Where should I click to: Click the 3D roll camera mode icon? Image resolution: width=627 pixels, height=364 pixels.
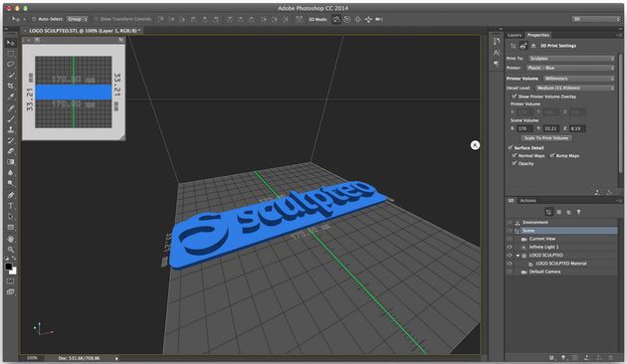pos(347,19)
